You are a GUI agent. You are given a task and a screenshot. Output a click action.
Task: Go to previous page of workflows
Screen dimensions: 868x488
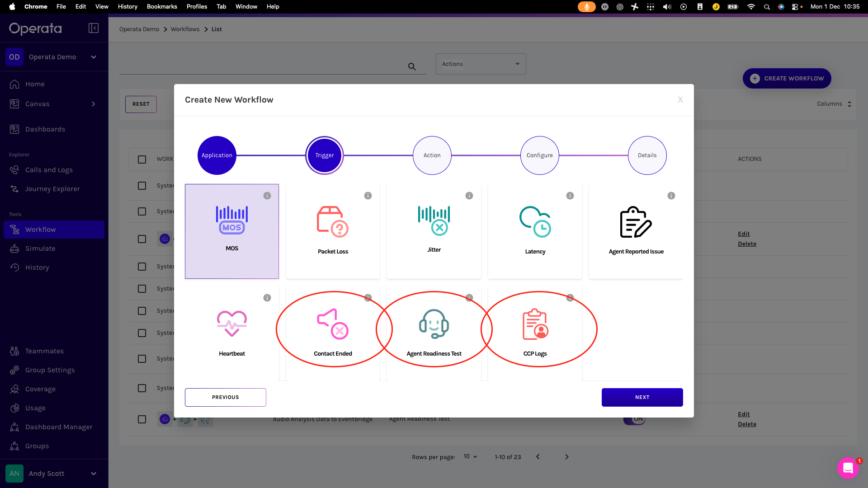pos(538,457)
